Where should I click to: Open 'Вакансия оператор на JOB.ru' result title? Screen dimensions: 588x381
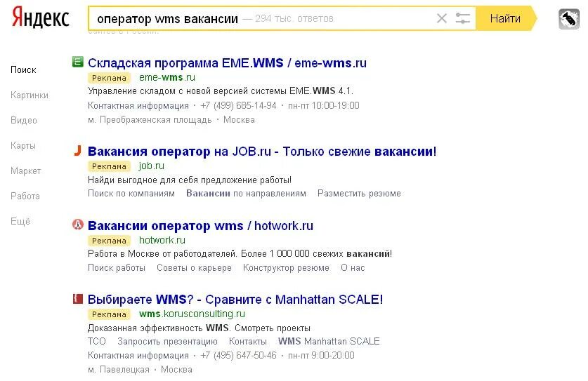[x=262, y=152]
